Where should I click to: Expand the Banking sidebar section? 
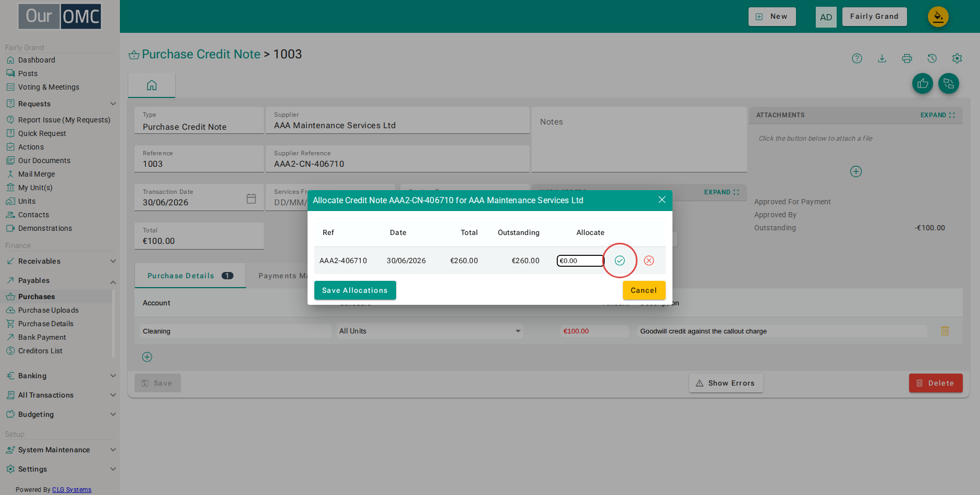[x=60, y=376]
